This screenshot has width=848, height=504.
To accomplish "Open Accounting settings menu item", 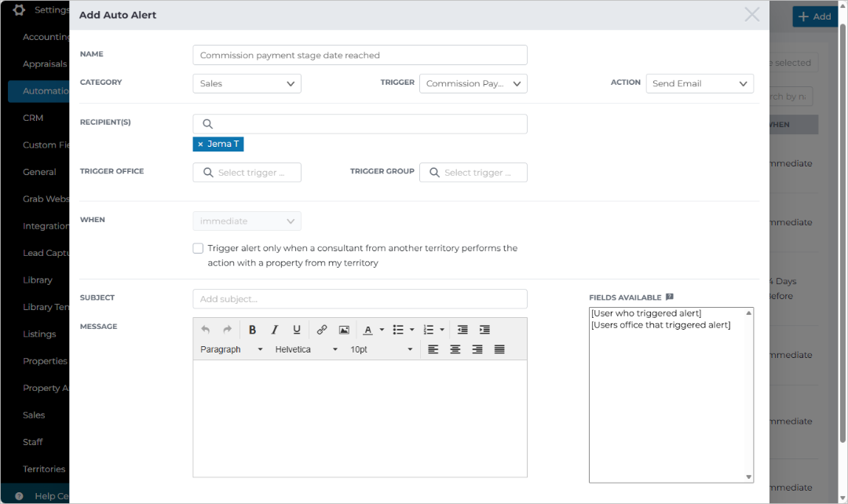I will click(46, 37).
